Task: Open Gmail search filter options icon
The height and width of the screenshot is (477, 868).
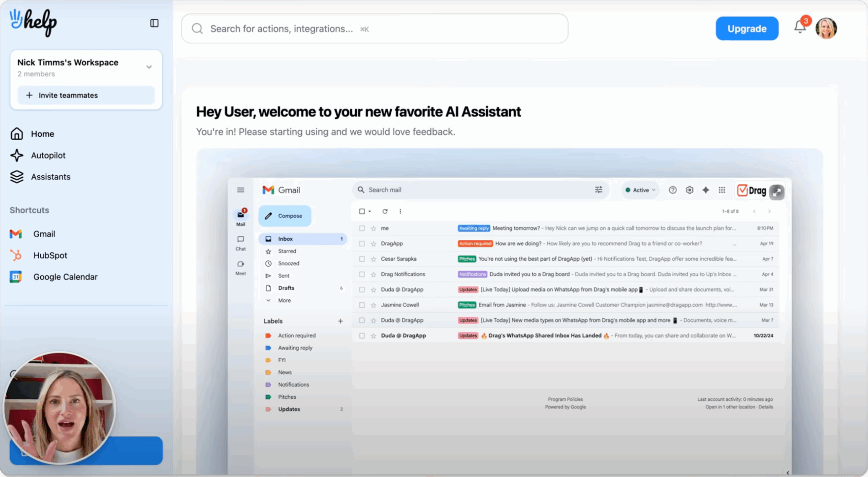Action: [599, 190]
